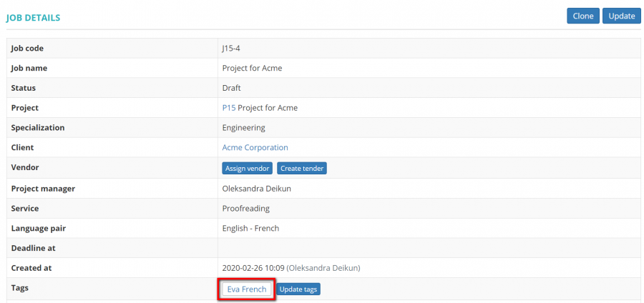This screenshot has width=644, height=303.
Task: Open the P15 project link
Action: pos(229,108)
